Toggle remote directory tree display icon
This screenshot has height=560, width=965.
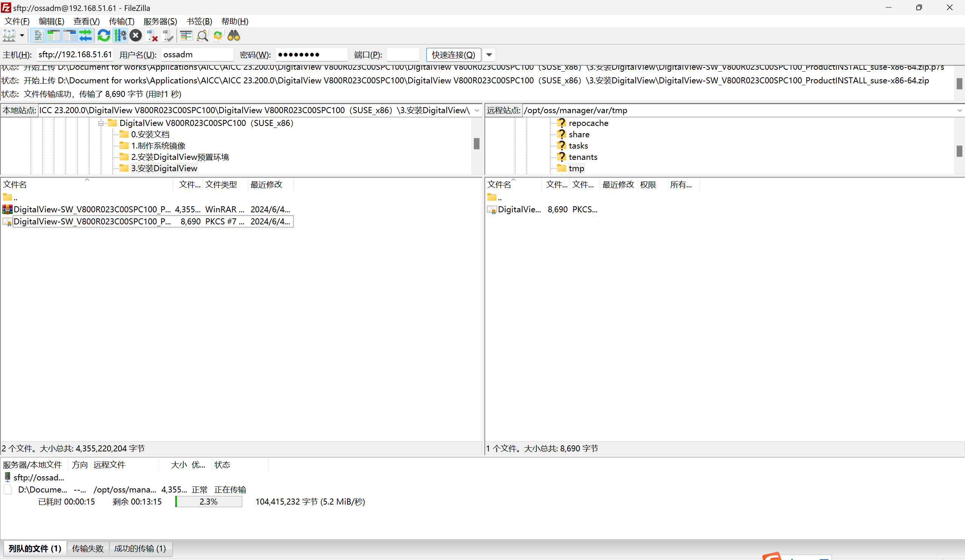point(70,35)
